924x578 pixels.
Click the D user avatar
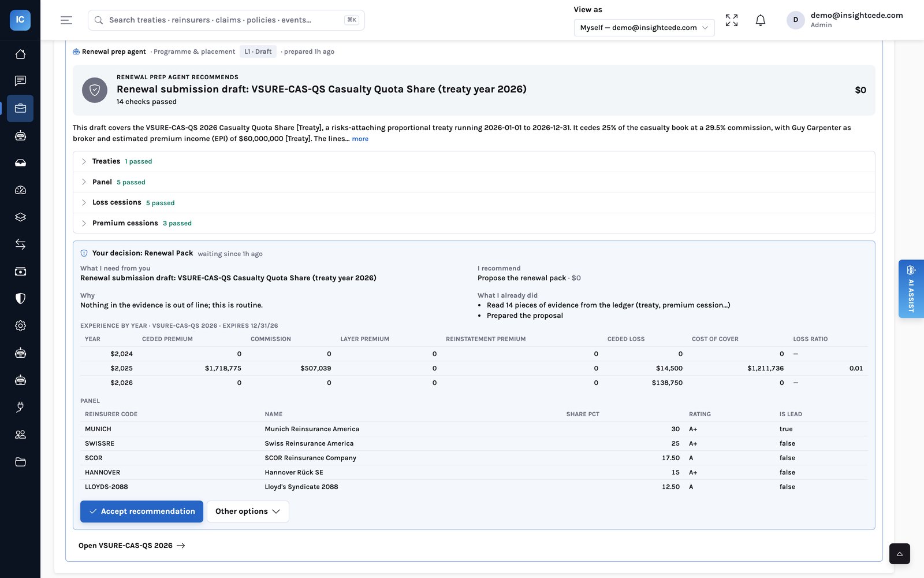(795, 20)
